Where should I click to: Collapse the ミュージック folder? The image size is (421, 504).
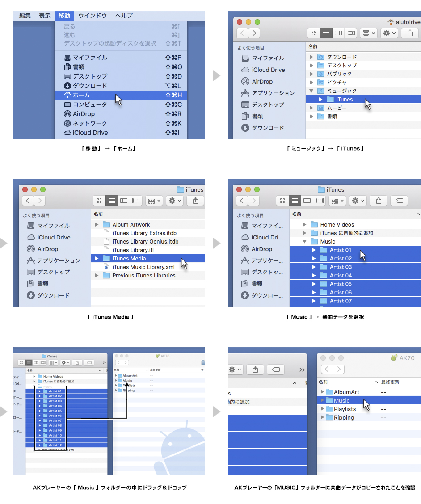click(x=311, y=91)
